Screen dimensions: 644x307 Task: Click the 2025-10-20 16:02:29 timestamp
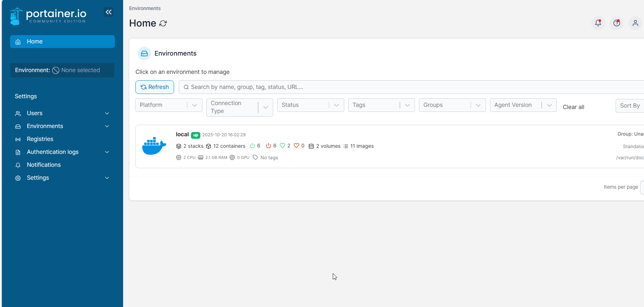[224, 135]
